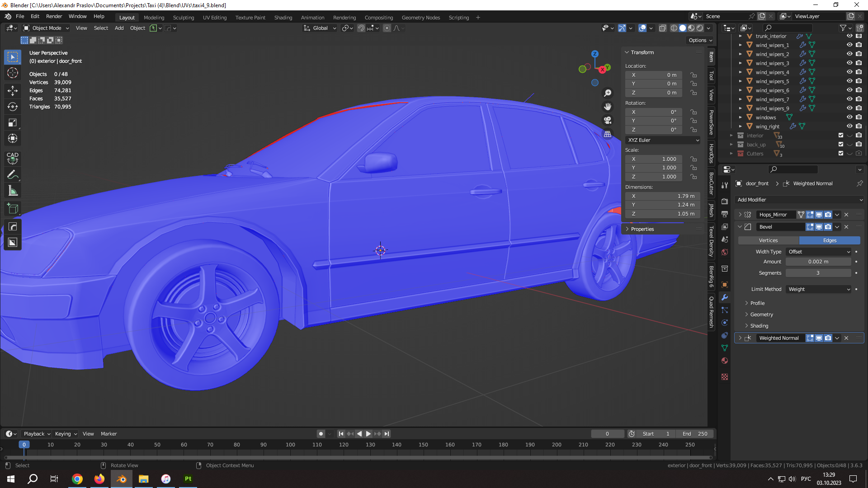Image resolution: width=868 pixels, height=488 pixels.
Task: Select the Add Cube tool
Action: tap(13, 209)
